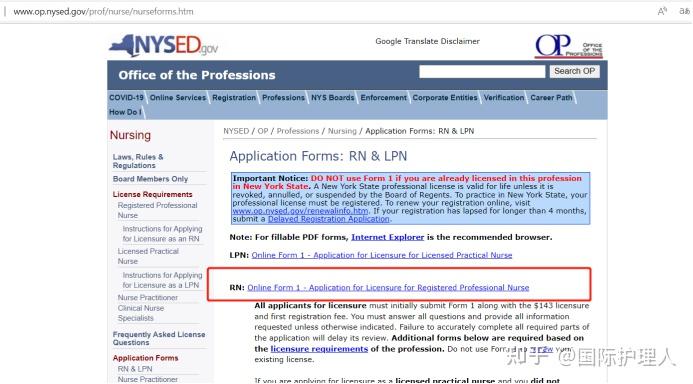Image resolution: width=693 pixels, height=384 pixels.
Task: Click the Google Translate Disclaimer link
Action: click(427, 41)
